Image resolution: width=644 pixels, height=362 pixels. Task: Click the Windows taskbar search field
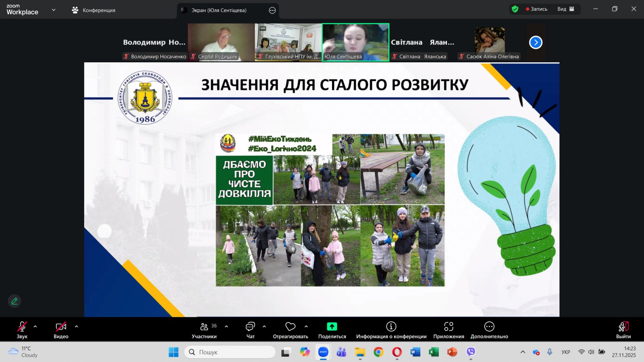click(230, 352)
